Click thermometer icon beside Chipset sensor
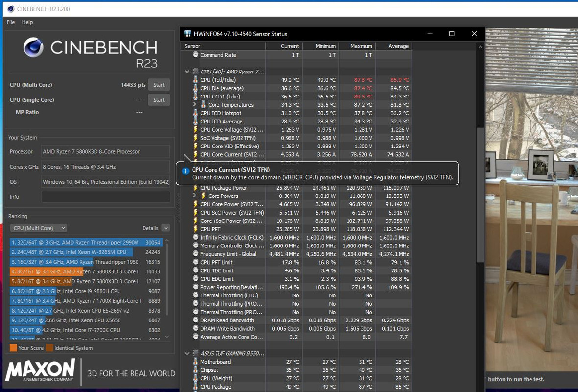Screen dimensions: 578x392 [196, 370]
